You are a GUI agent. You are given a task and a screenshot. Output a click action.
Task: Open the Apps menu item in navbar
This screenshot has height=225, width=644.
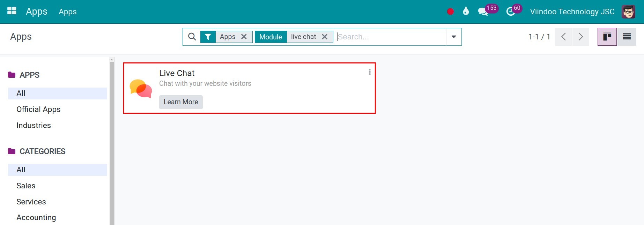point(68,12)
